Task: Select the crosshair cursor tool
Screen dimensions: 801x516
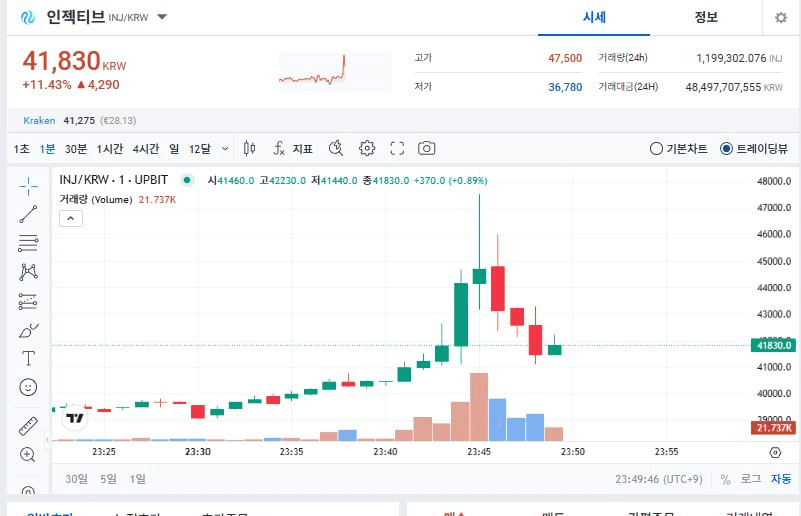Action: pyautogui.click(x=28, y=186)
